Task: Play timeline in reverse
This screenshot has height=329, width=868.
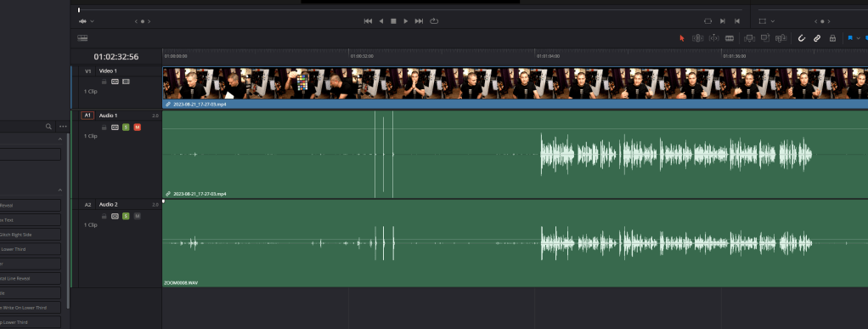Action: click(380, 21)
